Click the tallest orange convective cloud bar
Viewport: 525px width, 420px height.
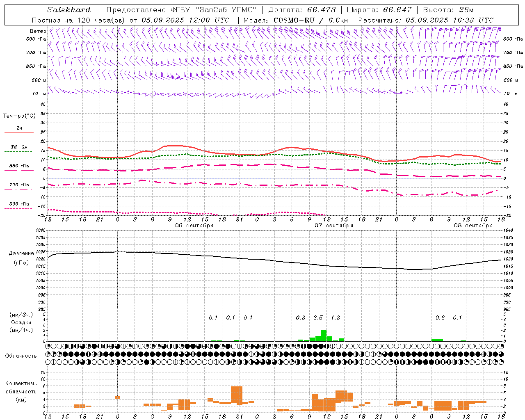coord(237,395)
